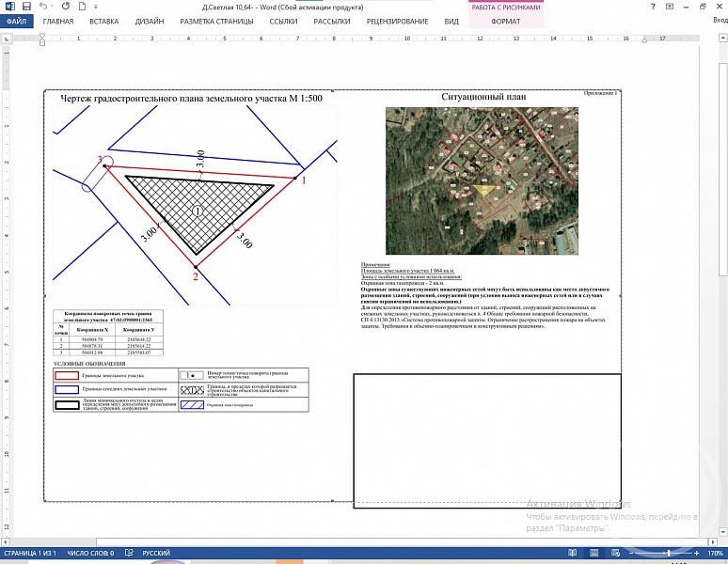Open the ВСТАВКА ribbon tab
This screenshot has height=564, width=728.
pos(104,21)
